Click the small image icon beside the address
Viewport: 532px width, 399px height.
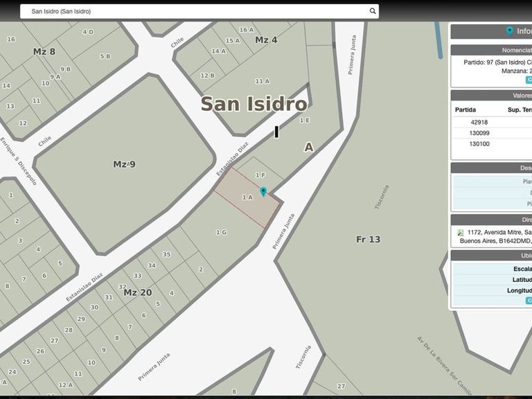(461, 233)
